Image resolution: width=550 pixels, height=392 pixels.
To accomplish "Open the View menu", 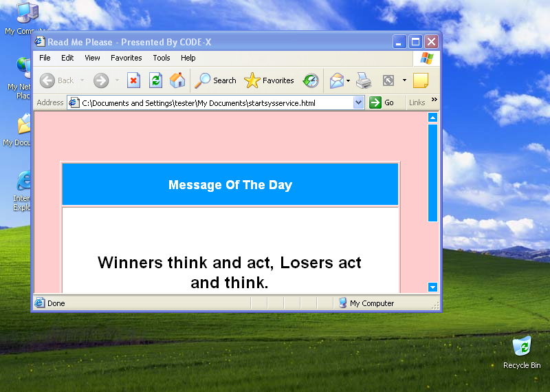I will (x=92, y=58).
